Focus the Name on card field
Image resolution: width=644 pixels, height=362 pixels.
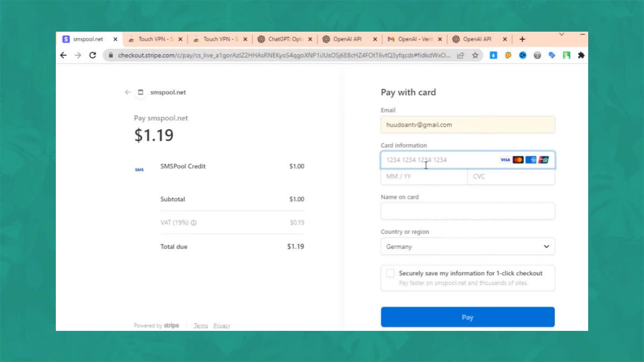point(467,211)
